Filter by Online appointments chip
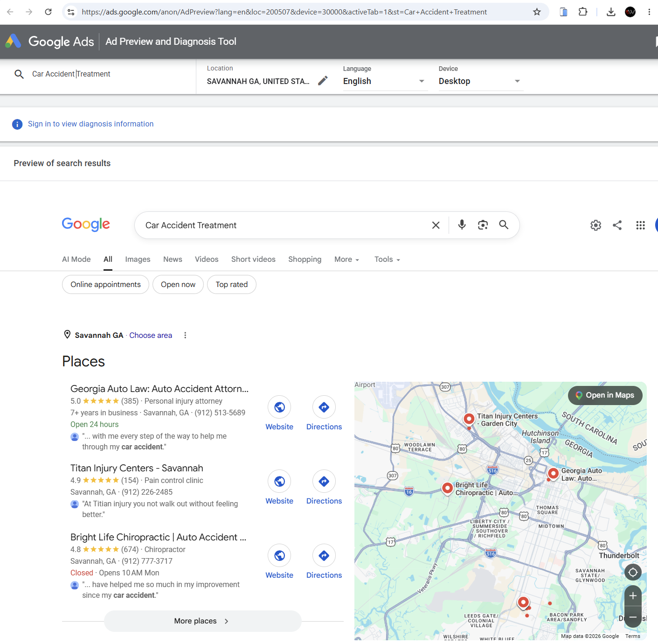 pos(105,285)
